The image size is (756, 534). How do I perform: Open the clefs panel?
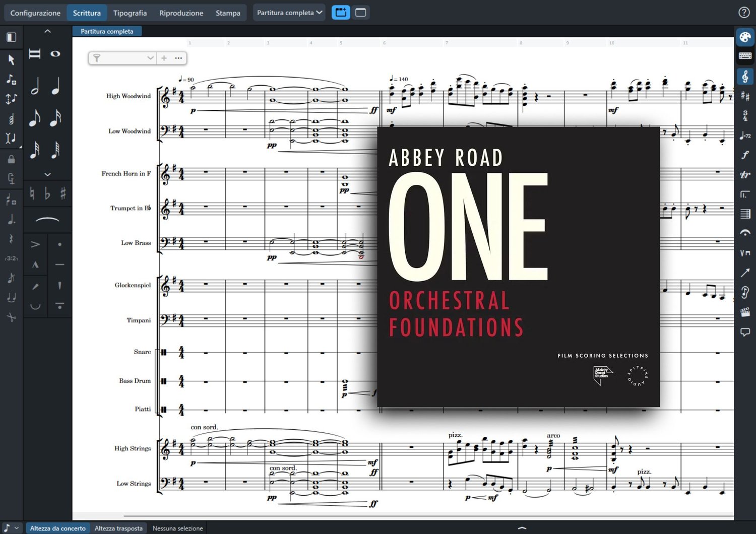coord(745,76)
